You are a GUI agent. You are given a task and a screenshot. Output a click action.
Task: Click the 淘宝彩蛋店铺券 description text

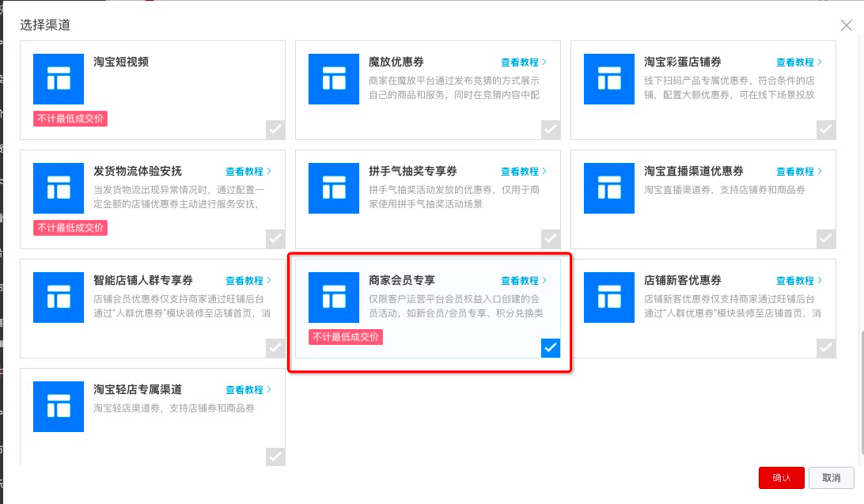pos(729,88)
